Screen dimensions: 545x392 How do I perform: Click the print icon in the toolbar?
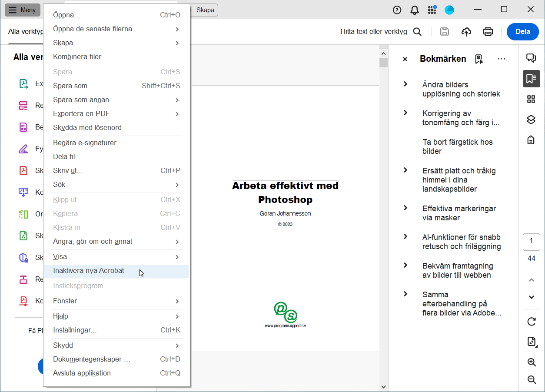coord(488,32)
